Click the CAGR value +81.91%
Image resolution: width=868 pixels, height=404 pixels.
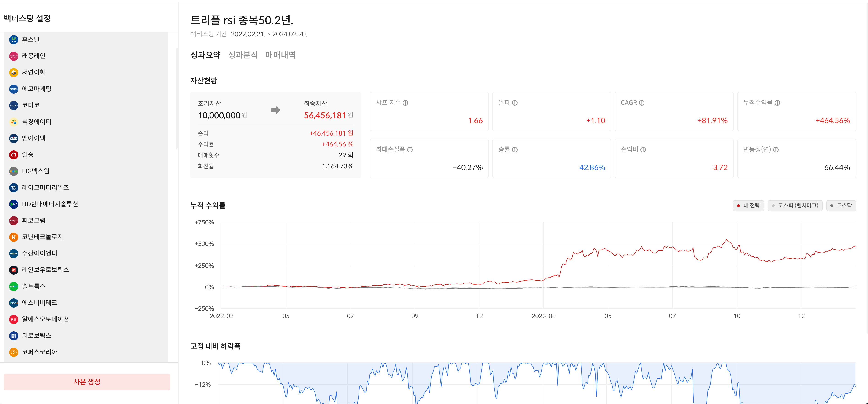click(712, 121)
